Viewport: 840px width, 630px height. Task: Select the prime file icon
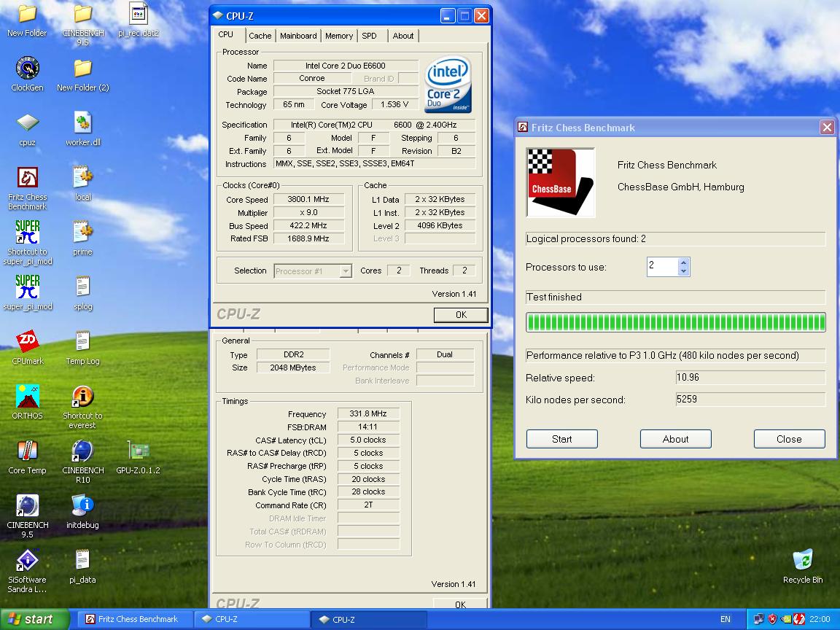click(x=82, y=238)
